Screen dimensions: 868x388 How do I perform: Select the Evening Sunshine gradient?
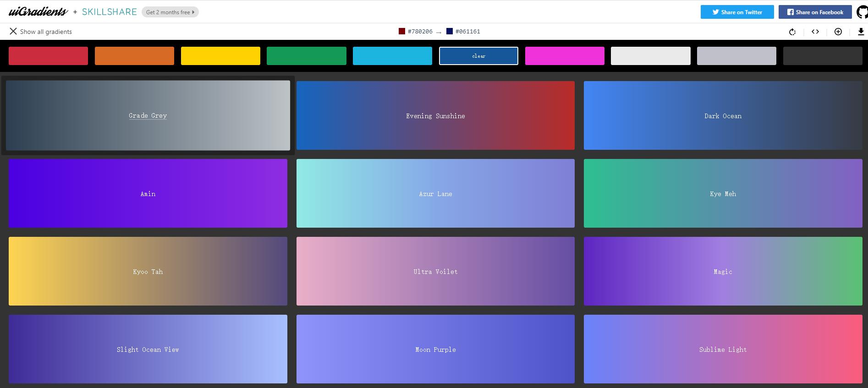pos(435,115)
